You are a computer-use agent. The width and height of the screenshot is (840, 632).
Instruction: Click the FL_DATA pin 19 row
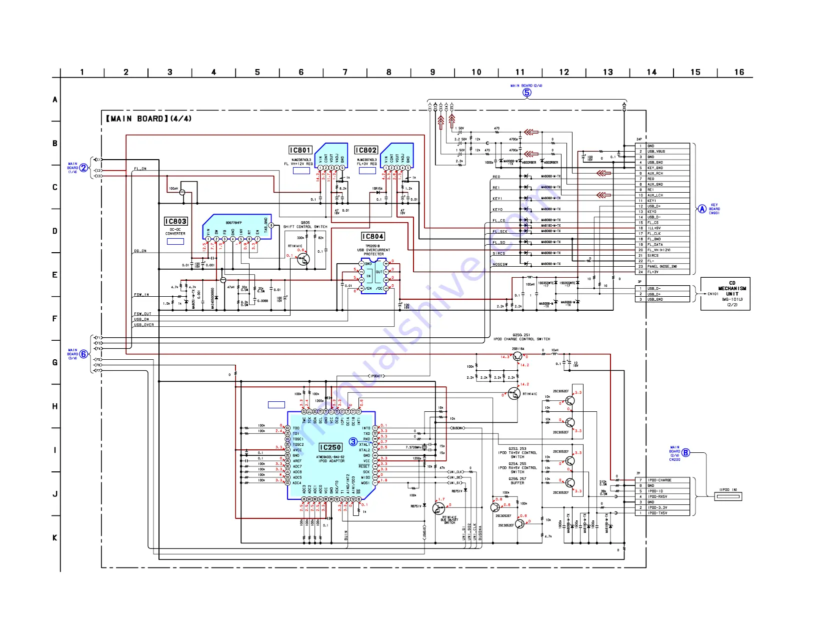pos(662,245)
